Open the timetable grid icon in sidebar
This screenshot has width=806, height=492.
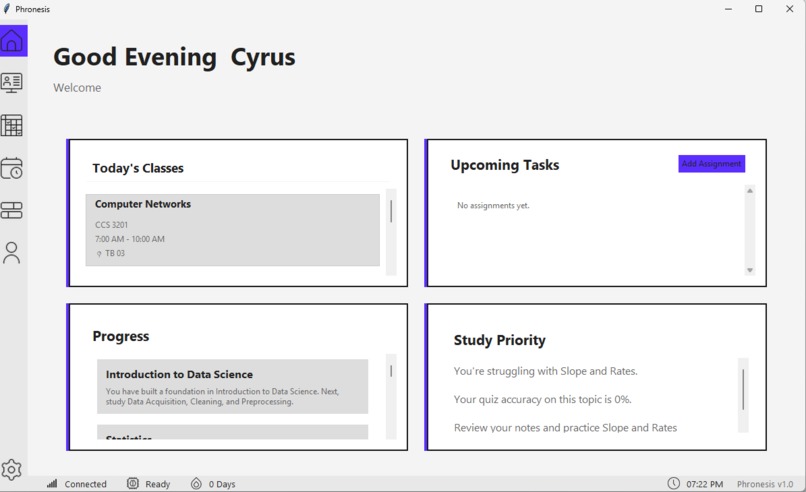(x=11, y=125)
